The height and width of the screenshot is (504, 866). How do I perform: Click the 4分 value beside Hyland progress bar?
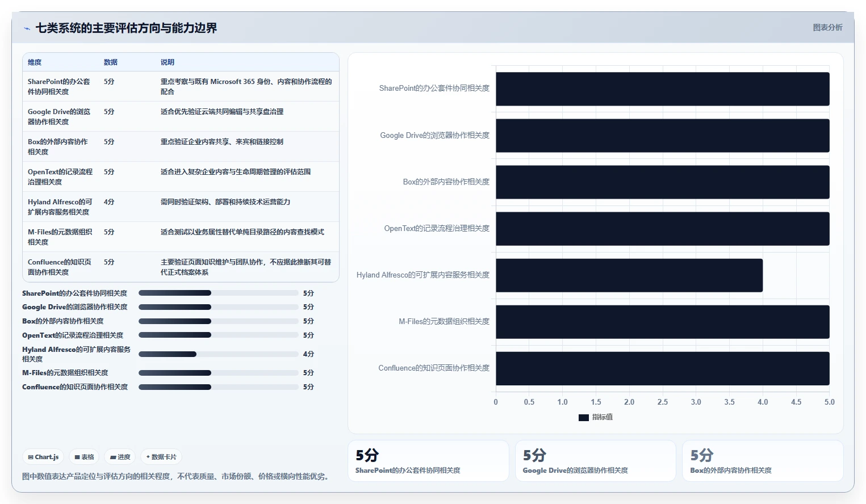308,354
